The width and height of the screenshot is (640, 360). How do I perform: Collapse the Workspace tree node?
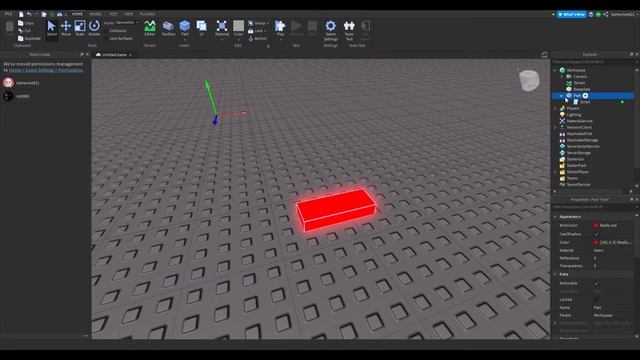[555, 70]
